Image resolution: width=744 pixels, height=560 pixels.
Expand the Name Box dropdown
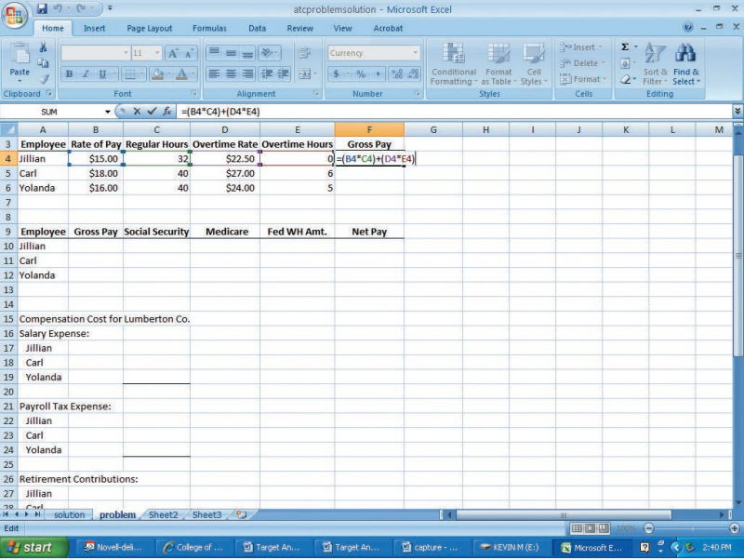tap(108, 112)
